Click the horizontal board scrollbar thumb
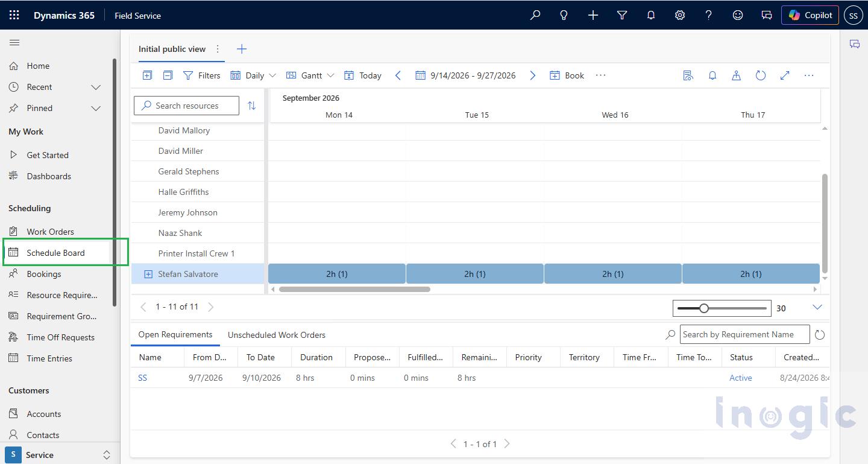 pos(354,290)
